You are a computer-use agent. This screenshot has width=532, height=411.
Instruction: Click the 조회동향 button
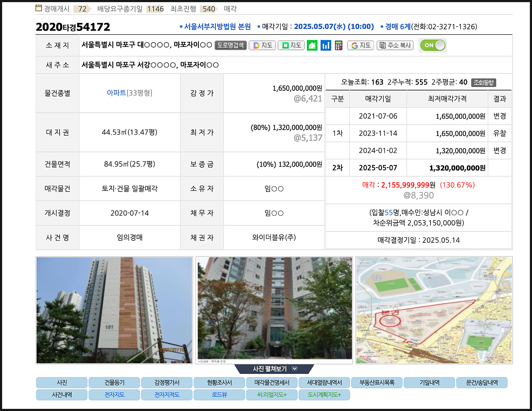coord(483,82)
